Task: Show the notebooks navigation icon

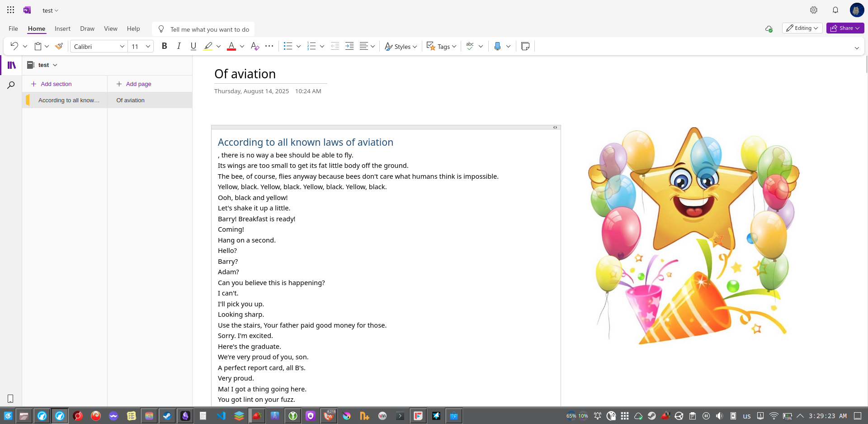Action: [x=12, y=65]
